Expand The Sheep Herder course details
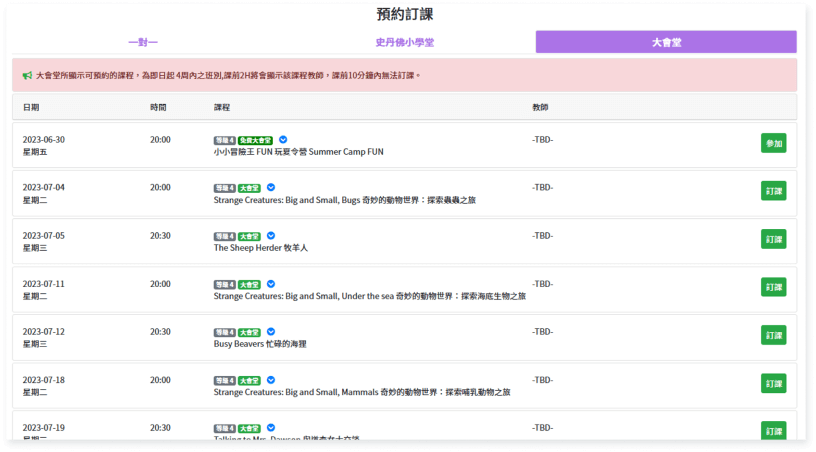816x452 pixels. point(270,236)
